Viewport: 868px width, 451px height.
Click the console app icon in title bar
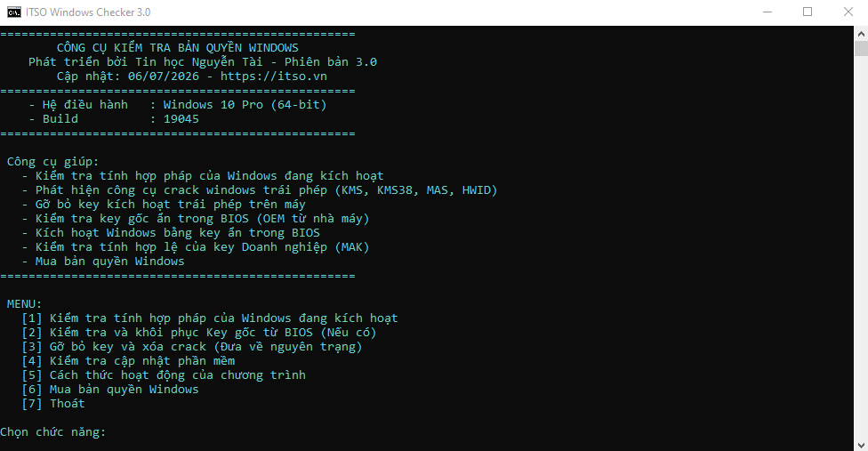point(14,12)
